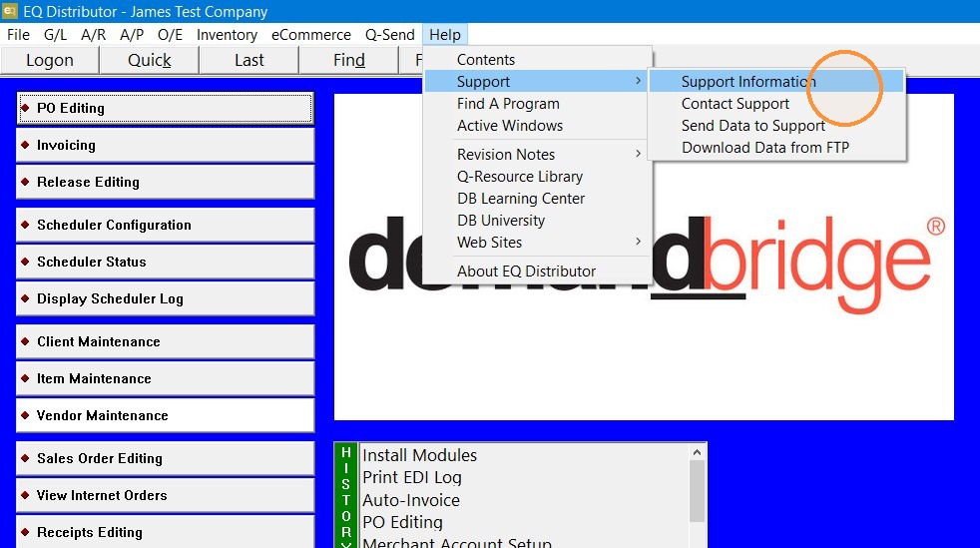
Task: Open Item Maintenance shortcut
Action: point(165,378)
